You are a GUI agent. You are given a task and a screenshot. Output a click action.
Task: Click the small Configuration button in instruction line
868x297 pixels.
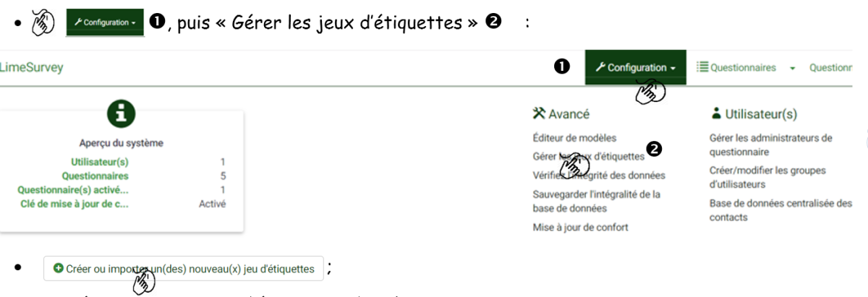click(105, 23)
